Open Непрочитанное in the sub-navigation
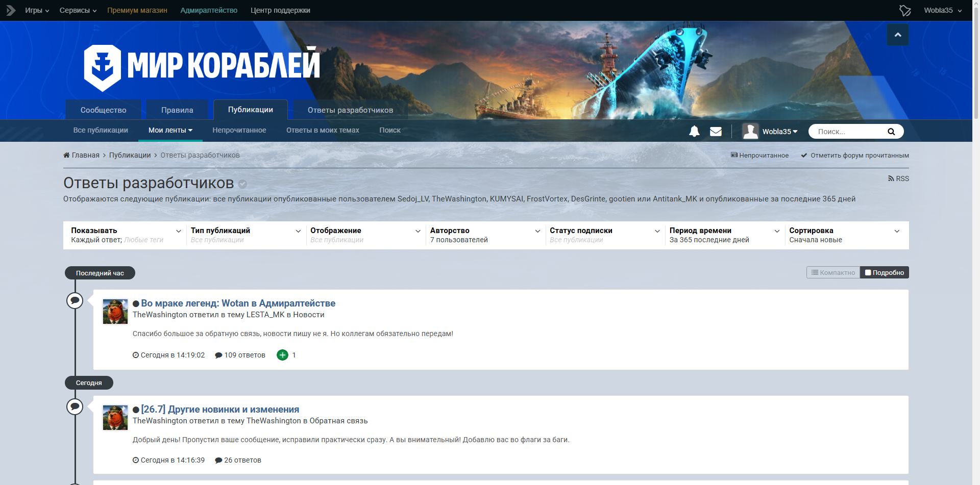Viewport: 980px width, 485px height. [239, 130]
